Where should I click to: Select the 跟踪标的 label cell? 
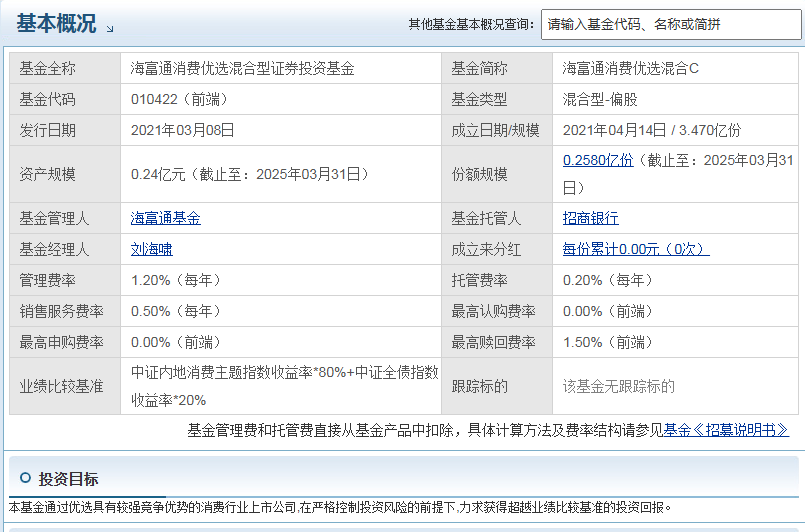497,386
